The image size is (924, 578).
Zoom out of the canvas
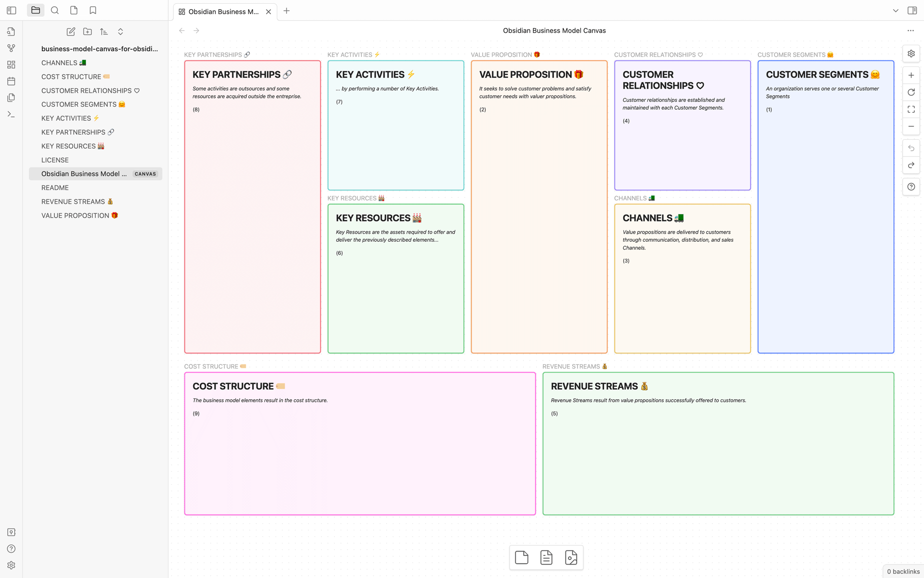(911, 127)
